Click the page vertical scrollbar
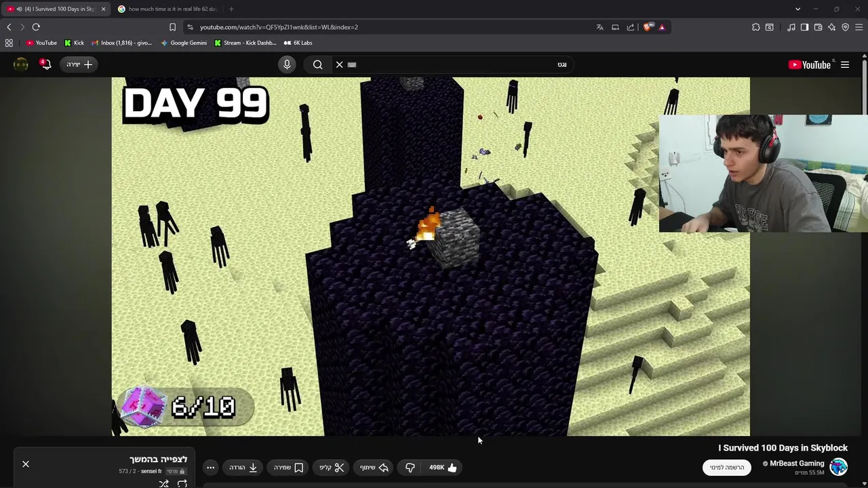Image resolution: width=868 pixels, height=488 pixels. (x=865, y=88)
